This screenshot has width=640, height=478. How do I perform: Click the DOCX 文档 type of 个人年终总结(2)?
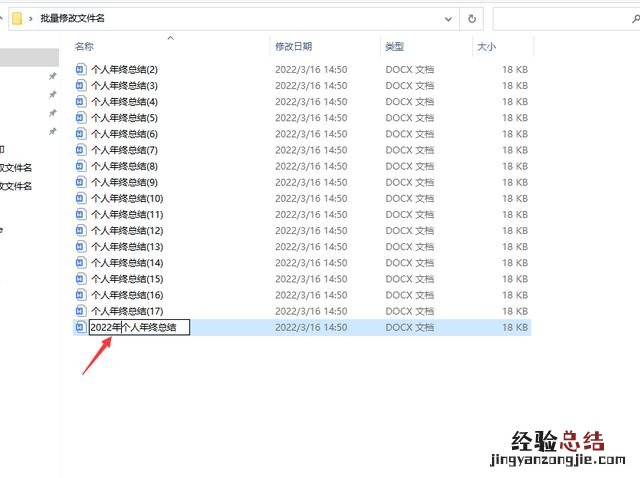[x=409, y=69]
